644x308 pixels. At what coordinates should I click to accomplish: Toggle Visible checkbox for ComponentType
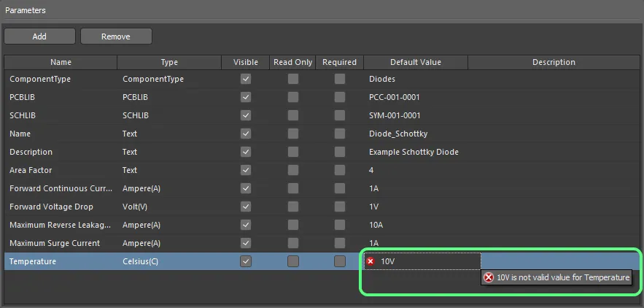246,79
